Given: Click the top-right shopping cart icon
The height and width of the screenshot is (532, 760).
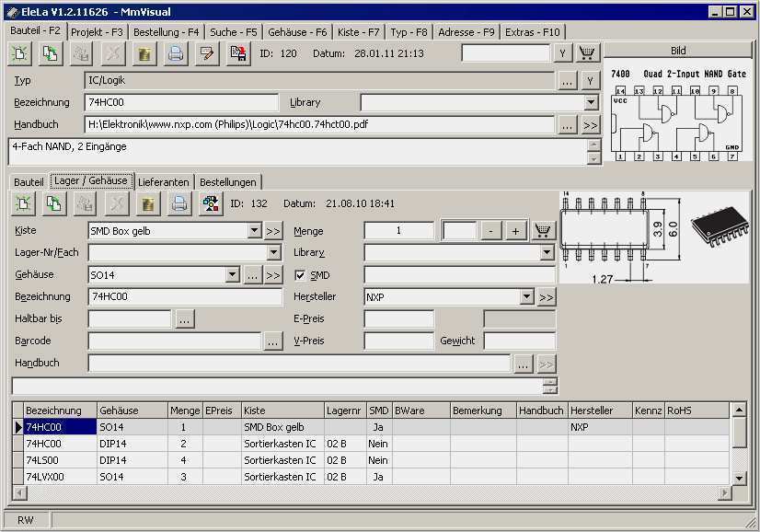Looking at the screenshot, I should 587,53.
